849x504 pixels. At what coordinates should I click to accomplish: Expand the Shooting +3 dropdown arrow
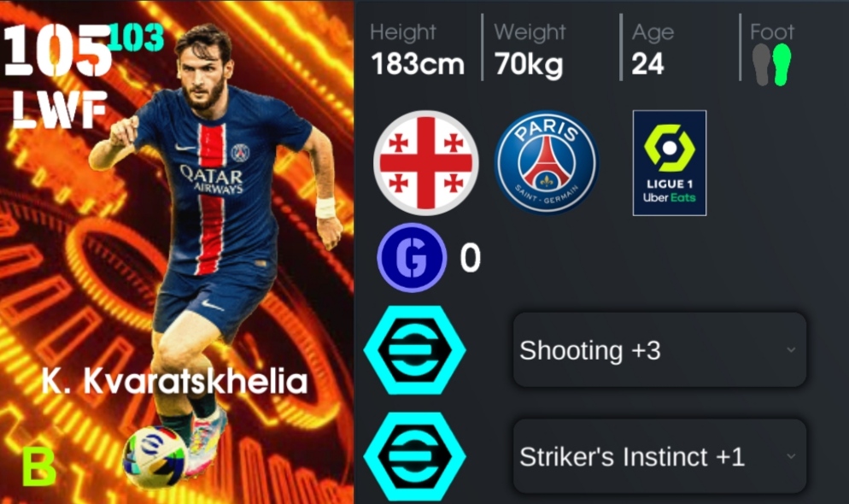(x=791, y=349)
